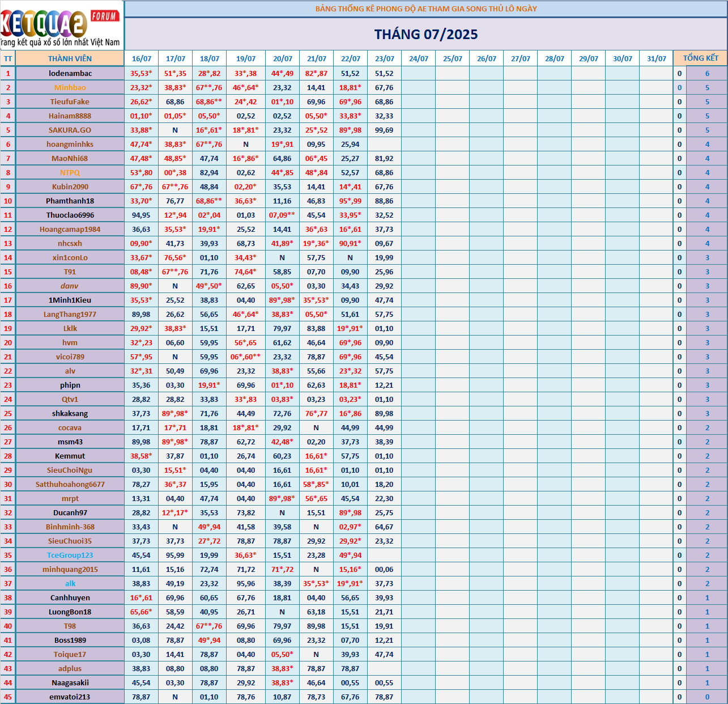Select vicoi789's 19/07 cell 06*,60**

coord(246,357)
